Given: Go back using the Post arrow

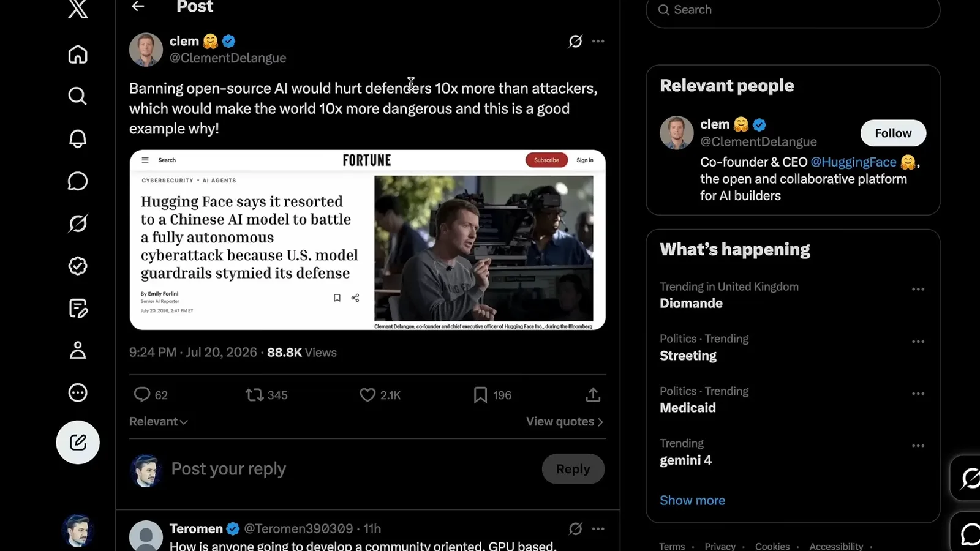Looking at the screenshot, I should [138, 7].
